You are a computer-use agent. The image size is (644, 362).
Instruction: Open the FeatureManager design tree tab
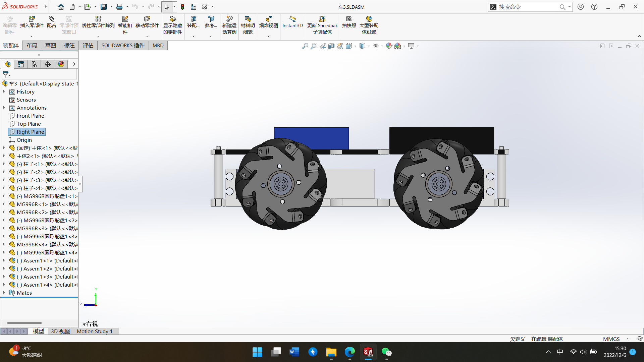tap(7, 64)
